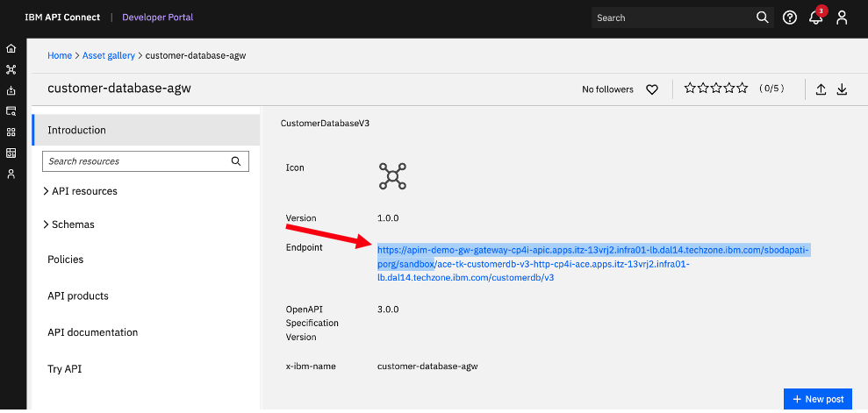The width and height of the screenshot is (868, 413).
Task: Open the calendar-style icon in left rail
Action: pos(11,153)
